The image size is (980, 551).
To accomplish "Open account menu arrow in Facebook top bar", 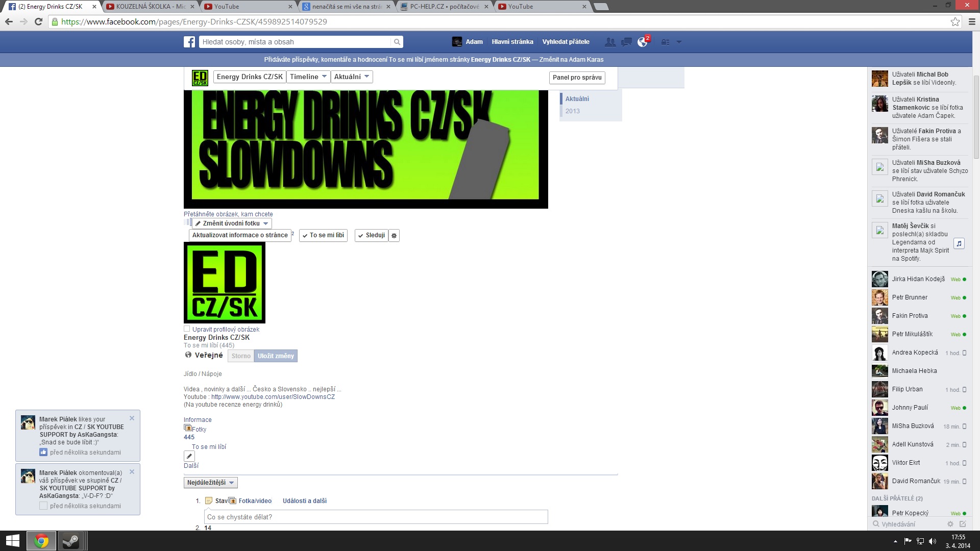I will point(679,42).
